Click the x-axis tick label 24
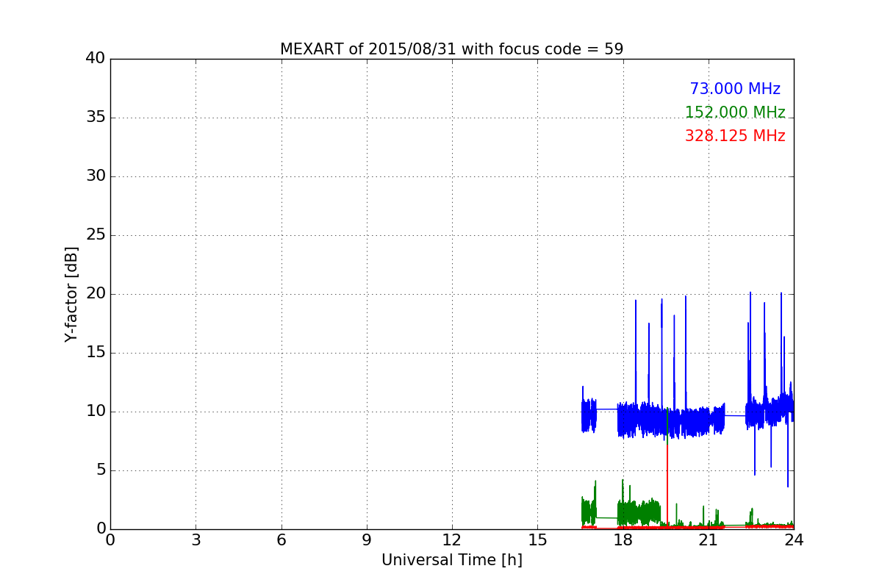Viewport: 882px width, 588px height. [x=794, y=540]
